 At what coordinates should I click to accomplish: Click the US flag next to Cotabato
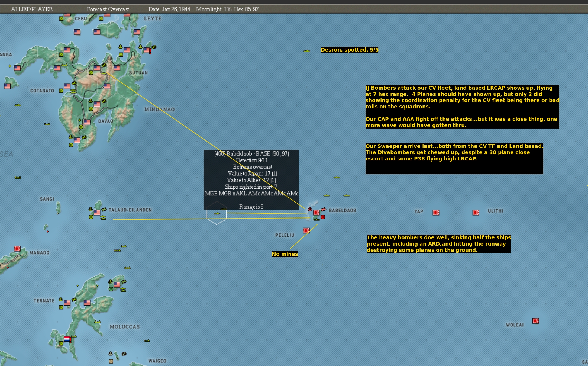click(67, 86)
